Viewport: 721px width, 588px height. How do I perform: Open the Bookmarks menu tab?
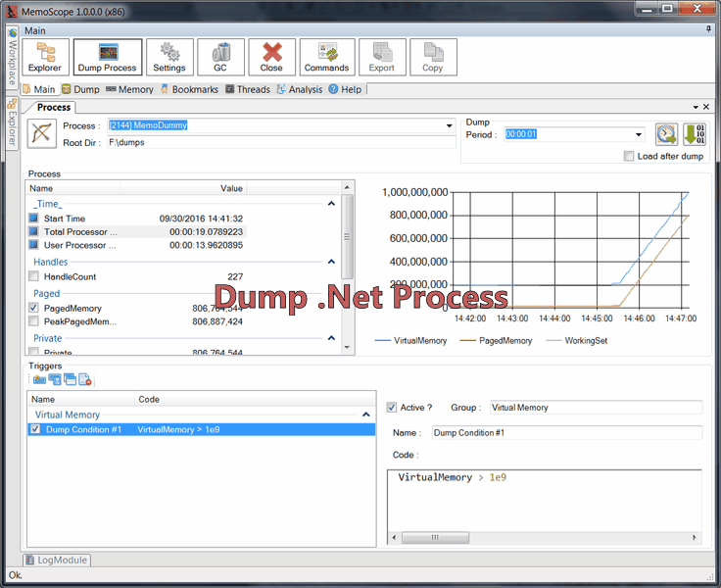[188, 89]
